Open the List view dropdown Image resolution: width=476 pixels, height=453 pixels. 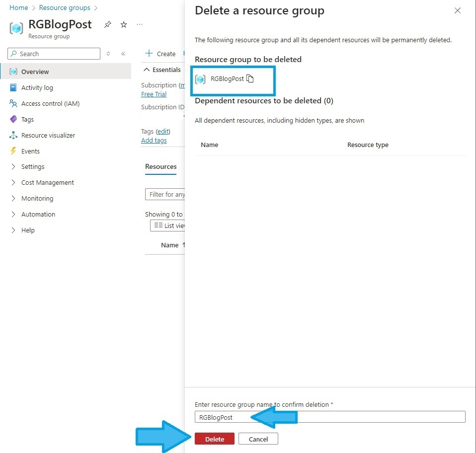(x=167, y=226)
